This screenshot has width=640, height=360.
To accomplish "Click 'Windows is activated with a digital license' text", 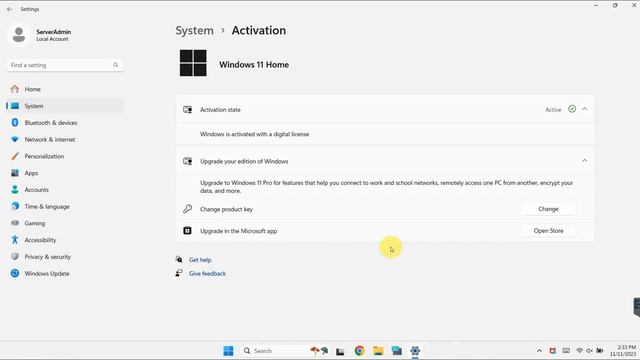I will (x=254, y=134).
